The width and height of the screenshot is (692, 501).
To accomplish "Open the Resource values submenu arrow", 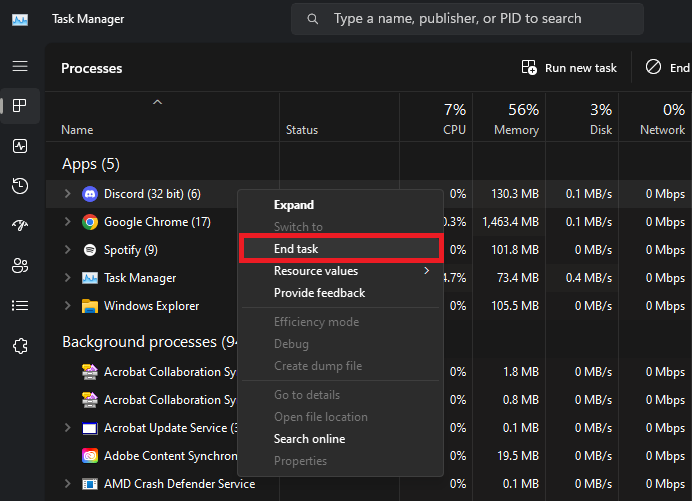I will click(426, 271).
